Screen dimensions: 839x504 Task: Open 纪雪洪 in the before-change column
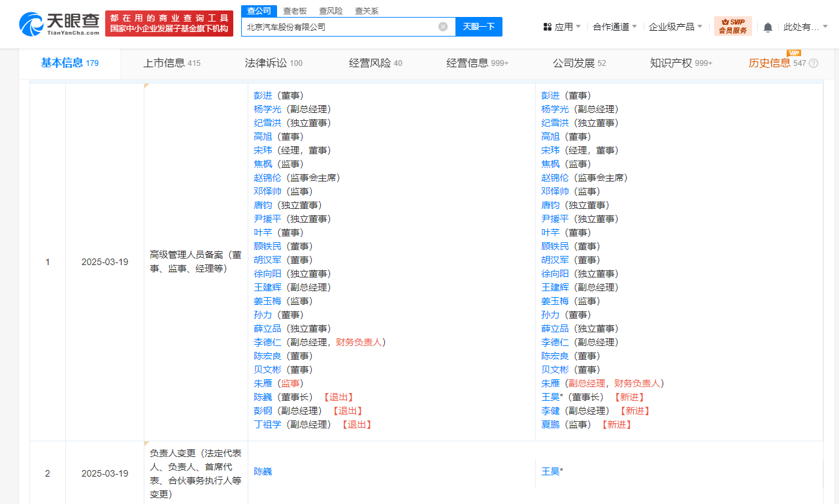[x=268, y=123]
